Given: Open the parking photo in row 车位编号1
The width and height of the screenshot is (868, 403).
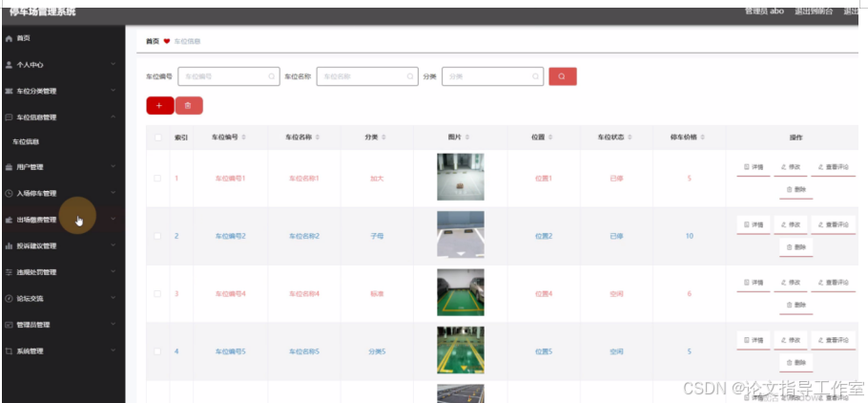Looking at the screenshot, I should click(x=461, y=177).
